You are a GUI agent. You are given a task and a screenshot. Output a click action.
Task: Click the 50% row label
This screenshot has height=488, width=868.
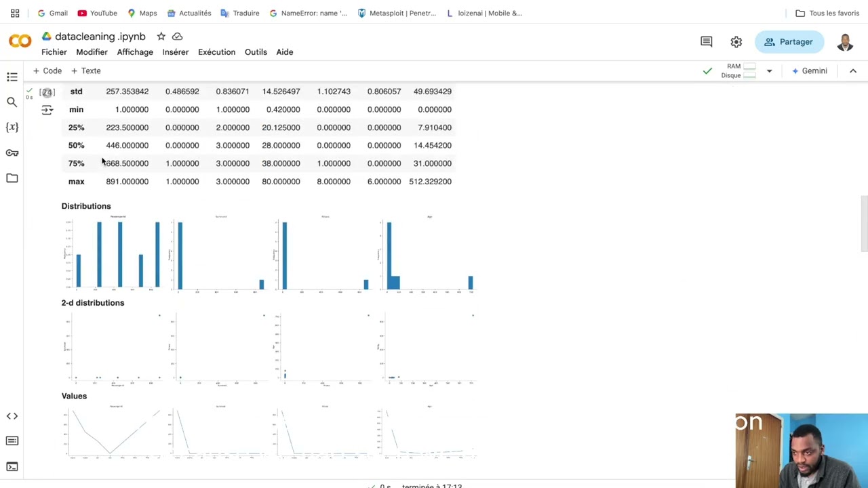(x=76, y=146)
